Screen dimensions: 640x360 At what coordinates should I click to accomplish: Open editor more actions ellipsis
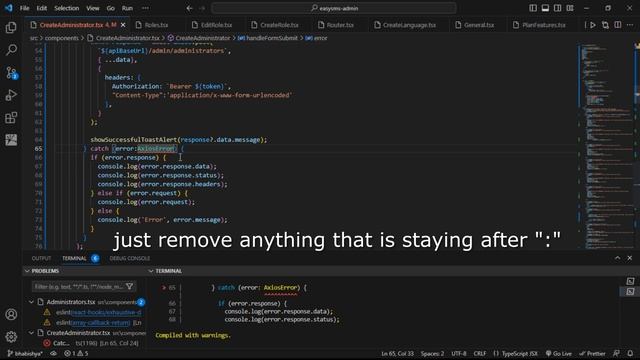pyautogui.click(x=630, y=25)
